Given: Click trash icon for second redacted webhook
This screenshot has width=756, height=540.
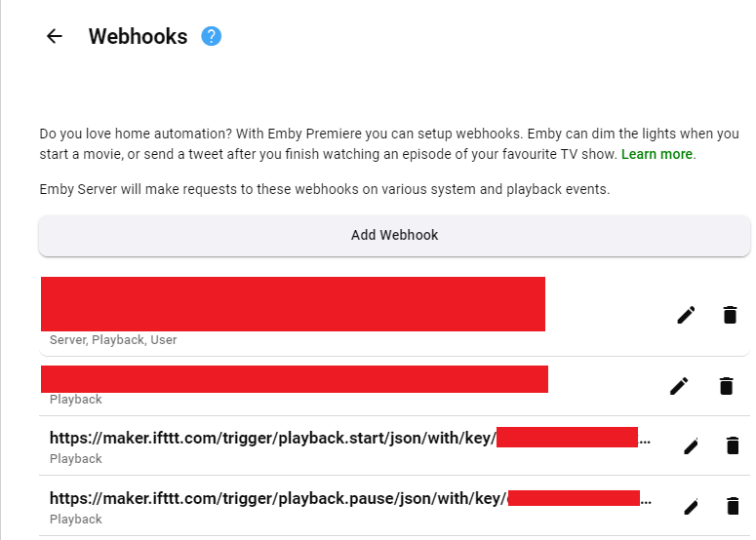Looking at the screenshot, I should 726,386.
